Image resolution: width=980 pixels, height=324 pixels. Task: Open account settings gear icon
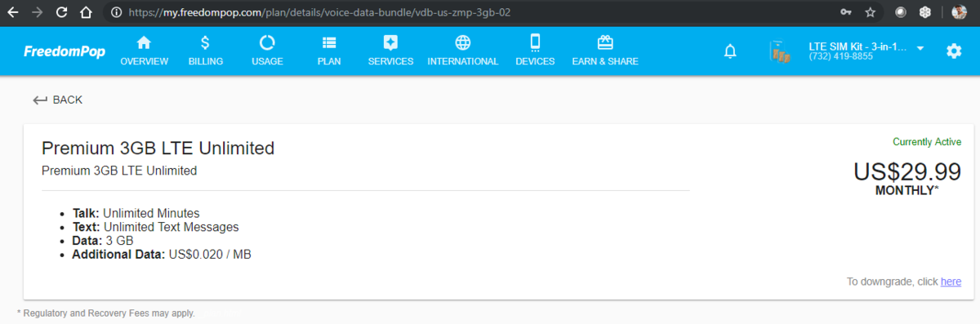coord(954,51)
